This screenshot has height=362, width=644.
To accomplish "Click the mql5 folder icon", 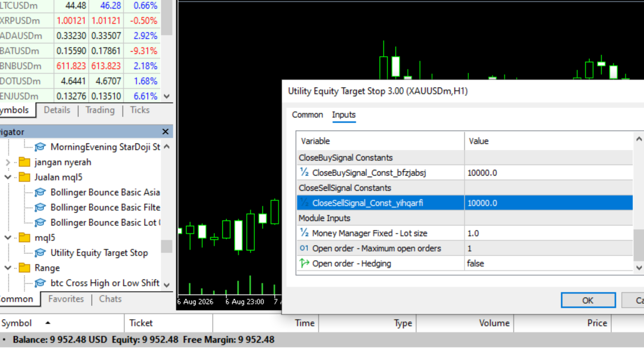I will click(x=24, y=238).
